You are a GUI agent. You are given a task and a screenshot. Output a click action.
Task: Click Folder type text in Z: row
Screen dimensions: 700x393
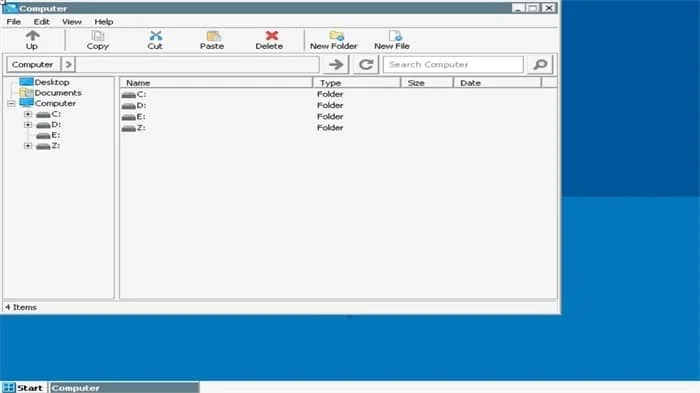point(330,128)
